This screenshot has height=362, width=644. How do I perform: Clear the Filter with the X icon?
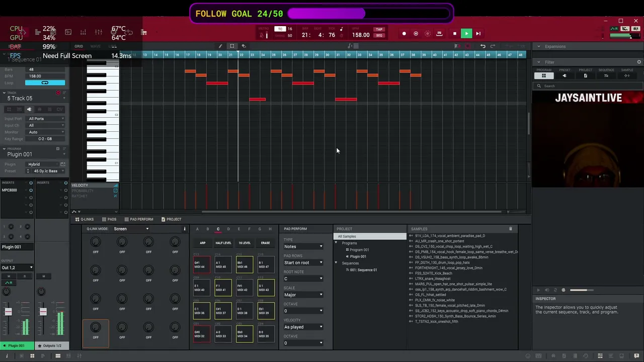click(x=639, y=62)
